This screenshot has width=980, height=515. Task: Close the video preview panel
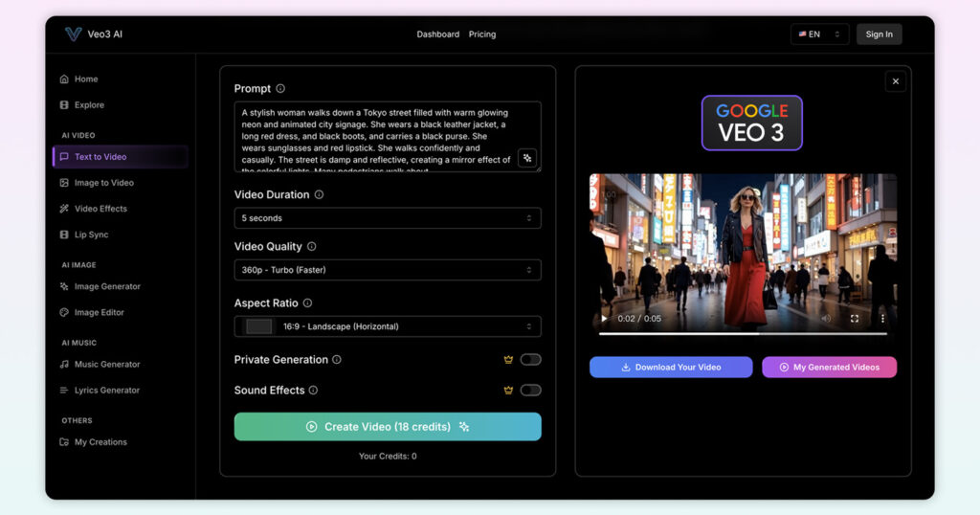[x=896, y=81]
